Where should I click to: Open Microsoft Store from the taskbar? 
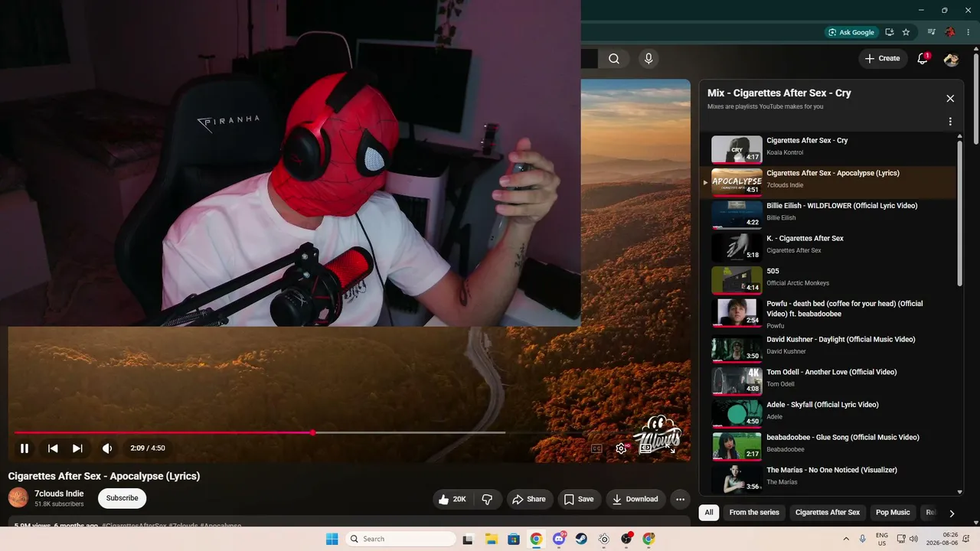pyautogui.click(x=514, y=539)
